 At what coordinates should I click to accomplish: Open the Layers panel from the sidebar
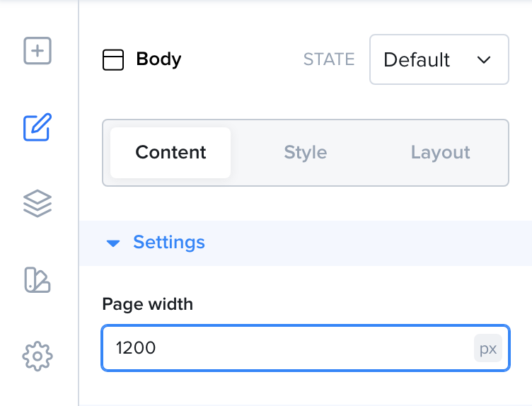click(x=37, y=204)
